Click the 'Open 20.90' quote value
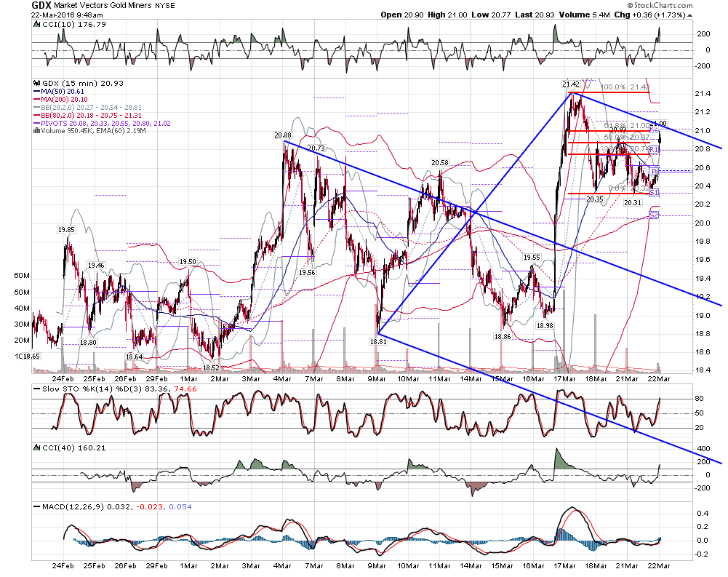The width and height of the screenshot is (728, 577). [402, 15]
